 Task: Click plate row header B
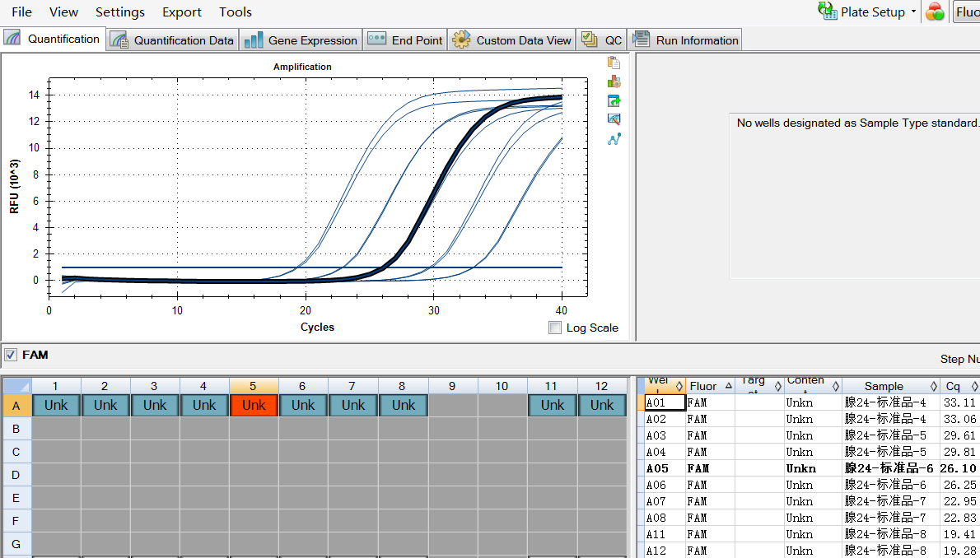[16, 429]
